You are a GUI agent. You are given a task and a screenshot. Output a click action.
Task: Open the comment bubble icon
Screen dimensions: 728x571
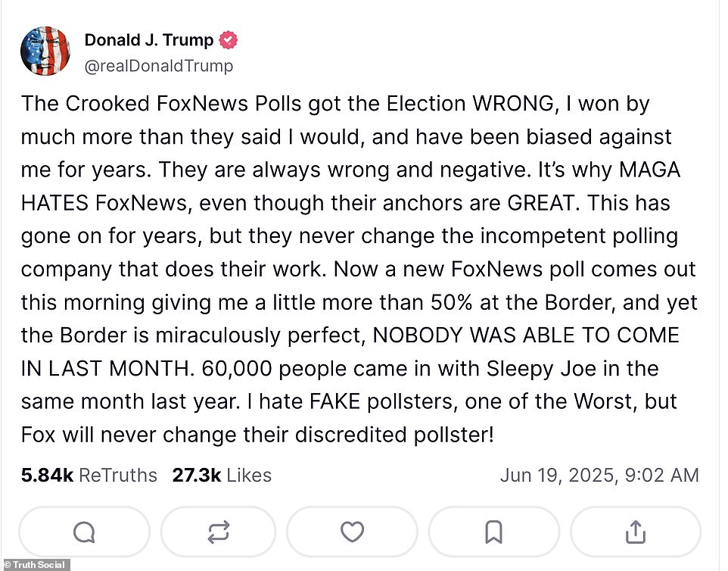[x=84, y=532]
